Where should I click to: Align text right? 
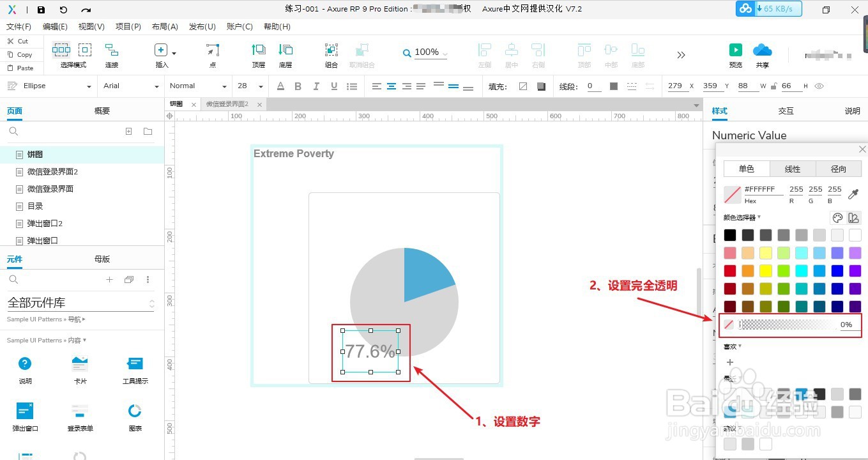click(406, 86)
